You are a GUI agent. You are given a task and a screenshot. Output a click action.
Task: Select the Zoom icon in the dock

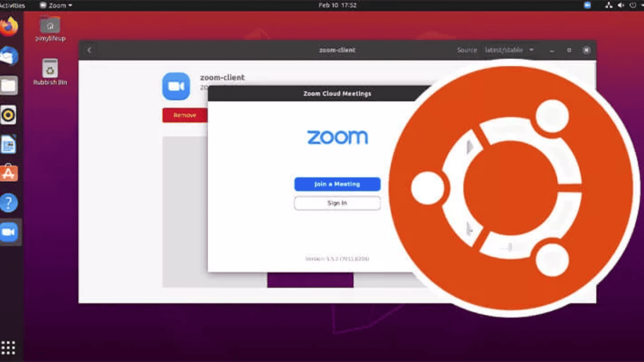click(x=9, y=232)
